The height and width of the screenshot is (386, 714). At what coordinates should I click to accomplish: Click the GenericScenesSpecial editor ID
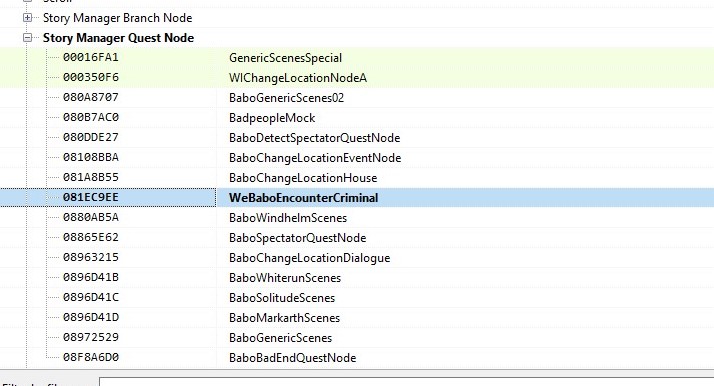pos(286,58)
